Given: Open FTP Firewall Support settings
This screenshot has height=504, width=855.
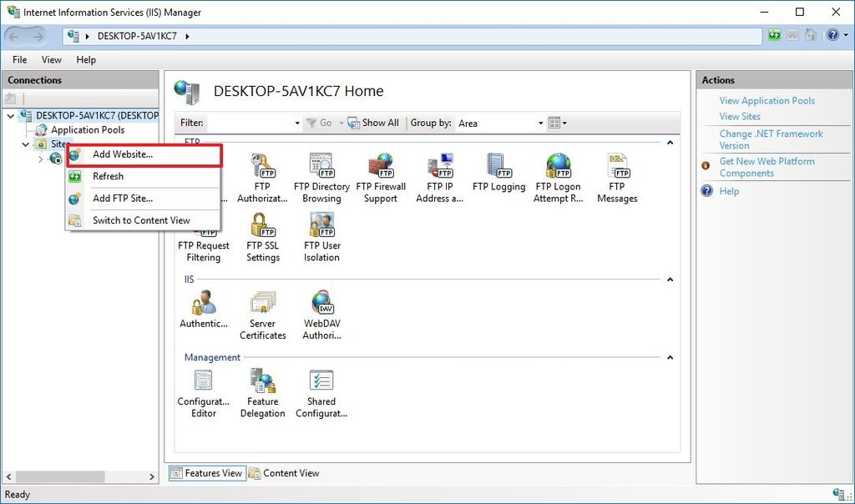Looking at the screenshot, I should (381, 171).
